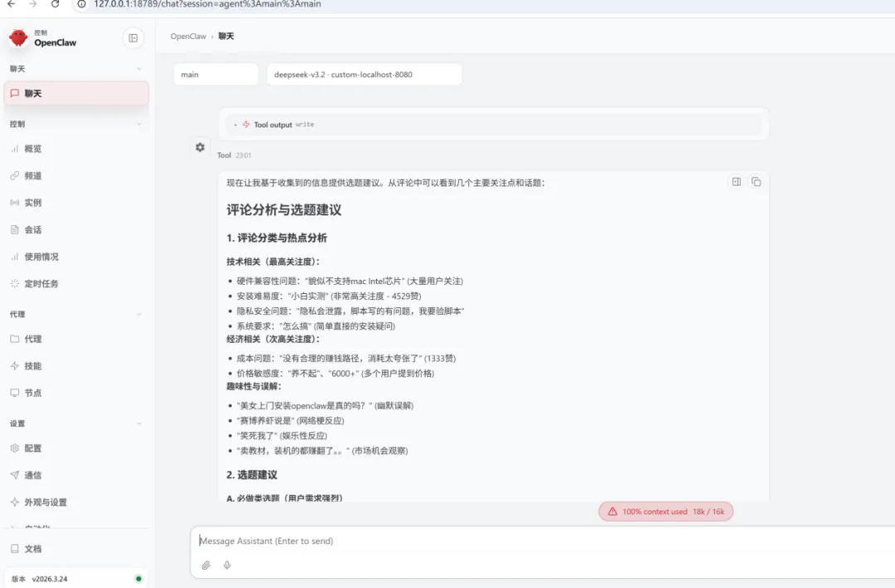Screen dimensions: 895x588
Task: Open the 定时任务 scheduled tasks page
Action: 76,283
